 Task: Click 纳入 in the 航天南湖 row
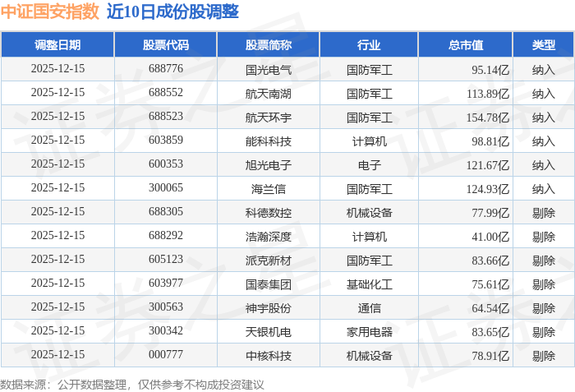coord(544,94)
